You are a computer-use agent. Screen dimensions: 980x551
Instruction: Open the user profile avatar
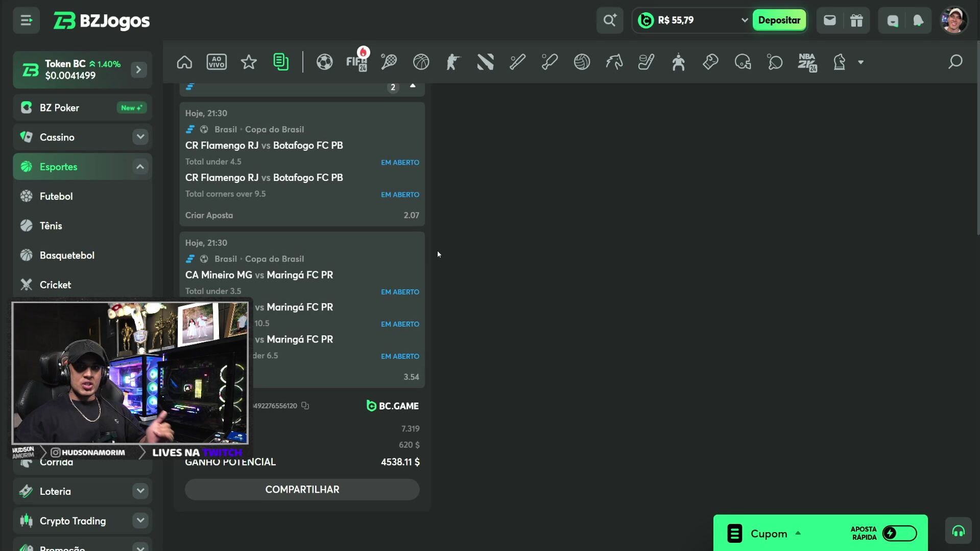pos(954,20)
